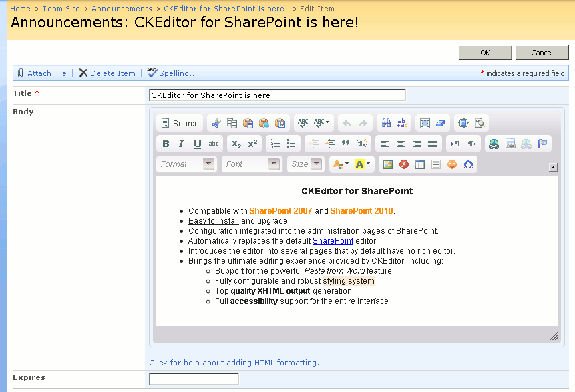Viewport: 575px width, 392px height.
Task: Click the Title input field
Action: (278, 95)
